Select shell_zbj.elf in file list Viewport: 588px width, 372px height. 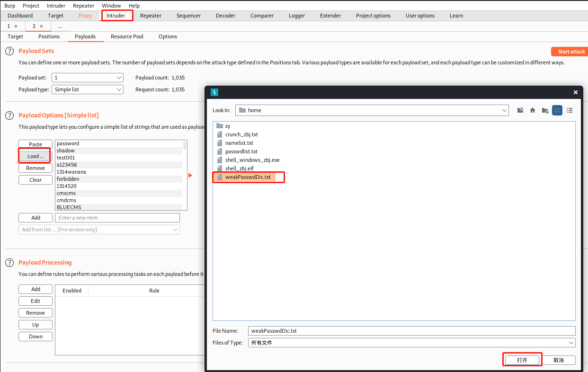(239, 168)
